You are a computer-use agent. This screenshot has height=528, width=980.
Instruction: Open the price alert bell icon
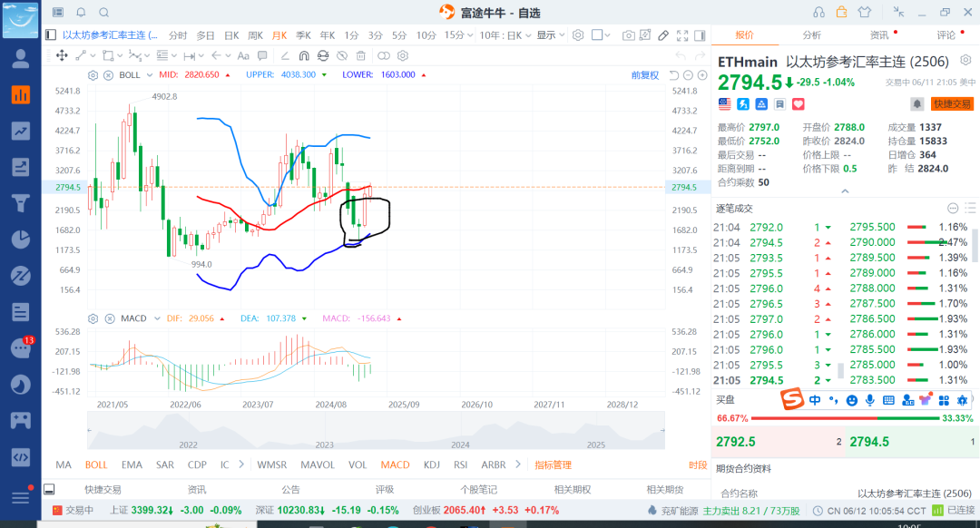pos(916,104)
